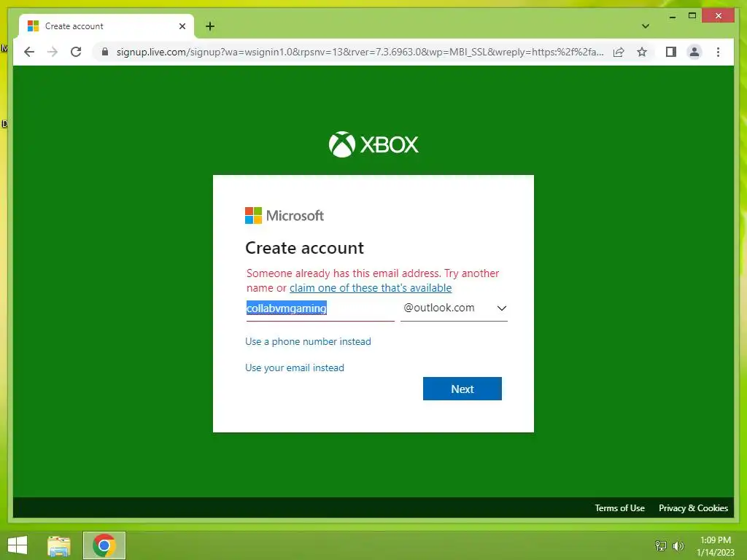Viewport: 747px width, 560px height.
Task: Click the forward navigation arrow
Action: pyautogui.click(x=53, y=52)
